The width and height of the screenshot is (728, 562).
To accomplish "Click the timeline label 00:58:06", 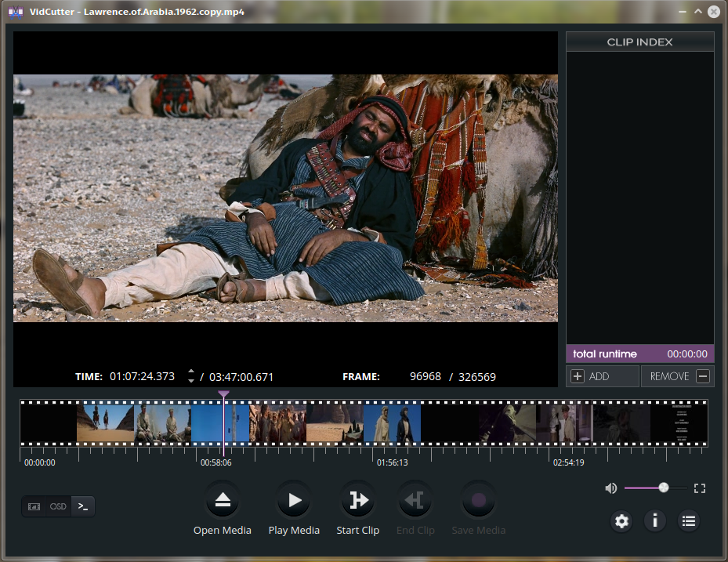I will [216, 462].
